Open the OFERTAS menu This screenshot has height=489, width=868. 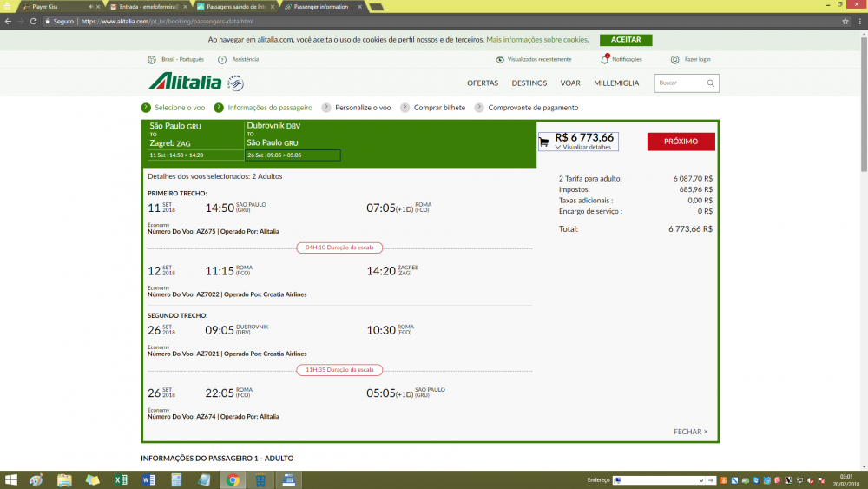coord(483,83)
